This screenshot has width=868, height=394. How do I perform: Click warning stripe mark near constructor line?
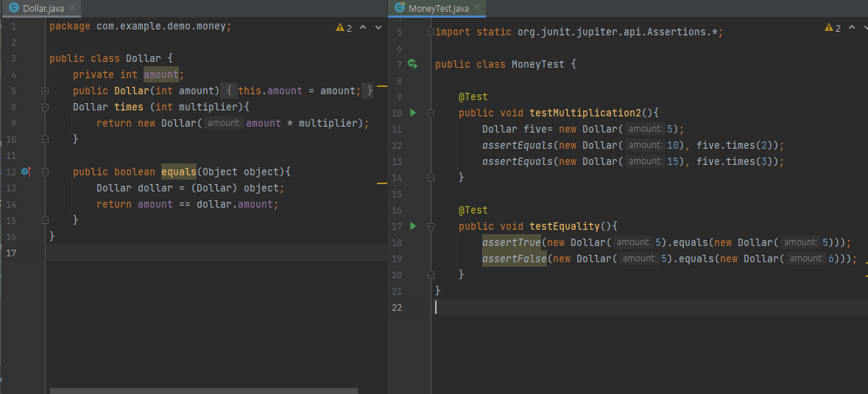click(381, 86)
